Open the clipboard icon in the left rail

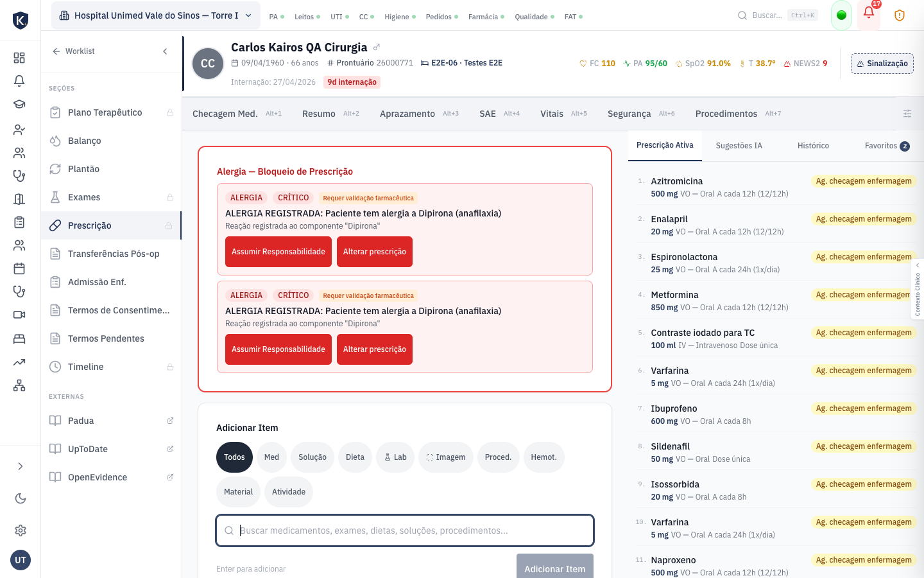click(x=19, y=222)
